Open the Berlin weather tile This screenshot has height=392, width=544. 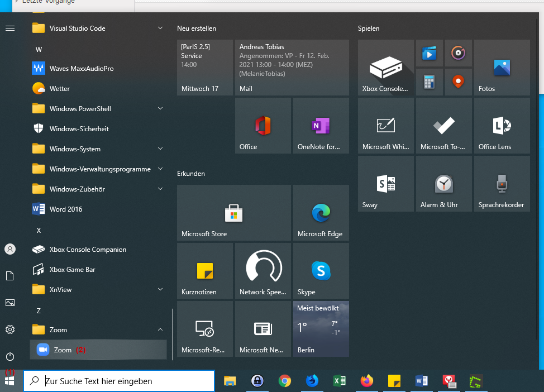321,329
